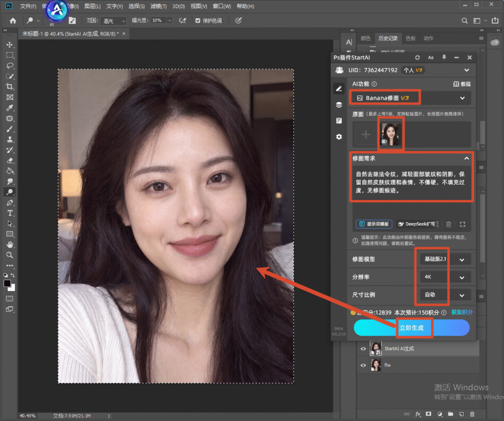The image size is (504, 421).
Task: Select the Path Selection tool
Action: coord(10,224)
